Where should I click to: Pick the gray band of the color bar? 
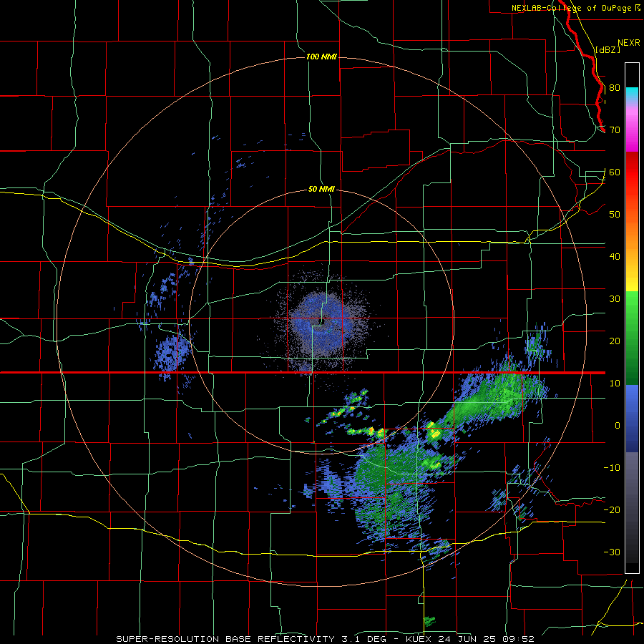[x=632, y=477]
